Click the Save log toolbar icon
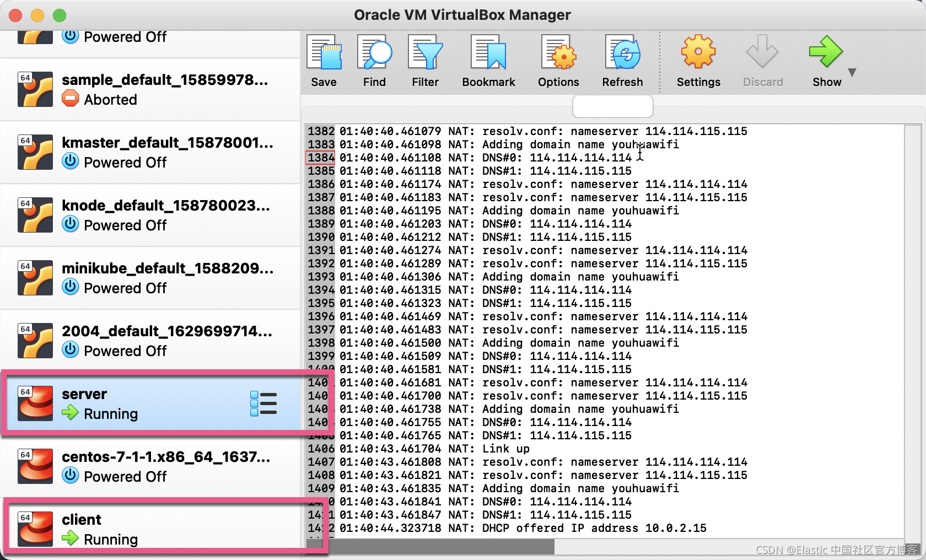Viewport: 926px width, 560px height. [324, 52]
